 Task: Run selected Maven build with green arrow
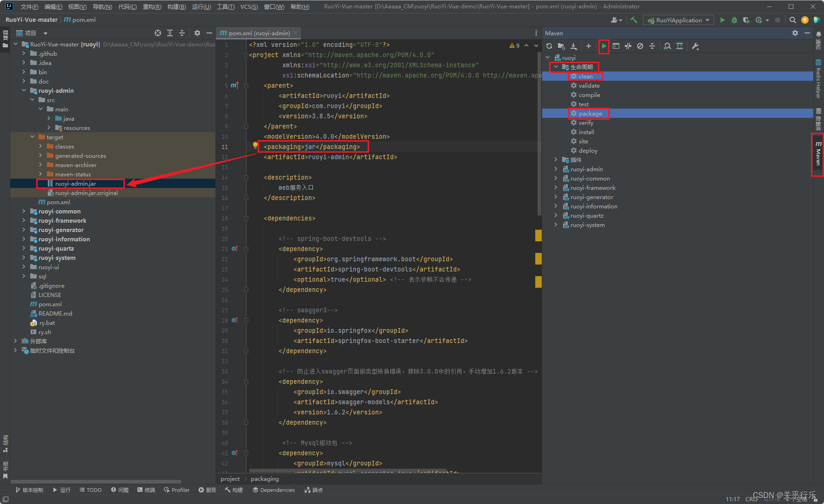point(604,46)
